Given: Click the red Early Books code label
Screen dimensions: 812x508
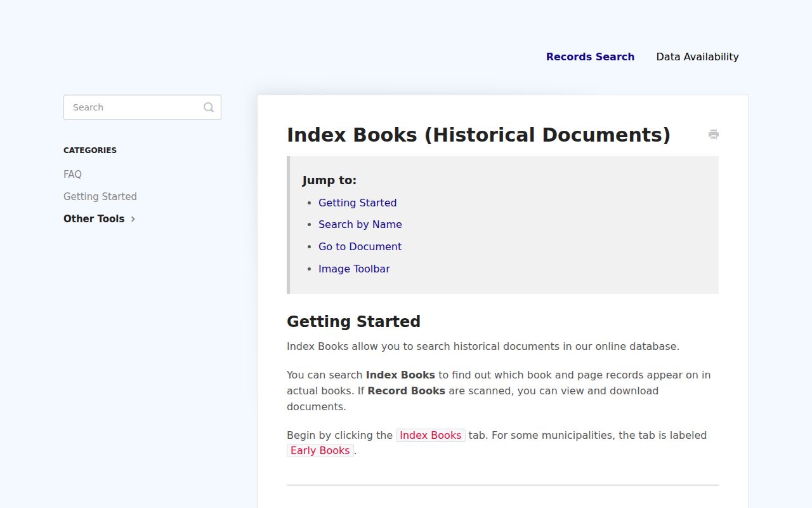Looking at the screenshot, I should coord(320,450).
